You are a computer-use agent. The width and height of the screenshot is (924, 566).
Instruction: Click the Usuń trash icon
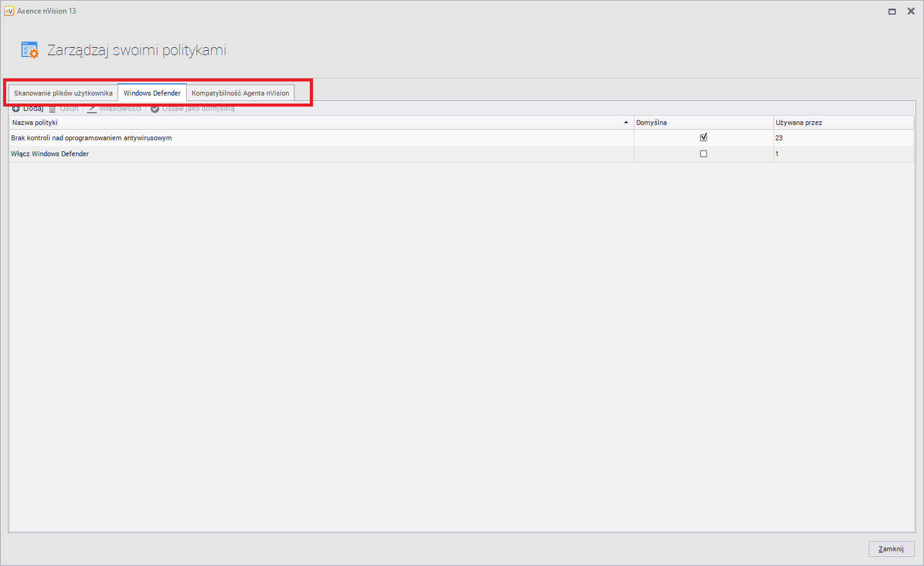53,109
